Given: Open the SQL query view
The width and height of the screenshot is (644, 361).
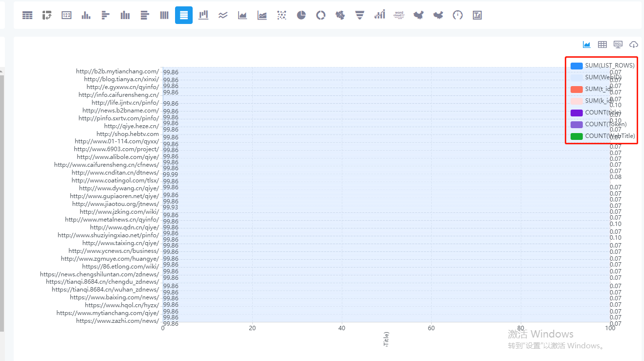Looking at the screenshot, I should [x=618, y=44].
